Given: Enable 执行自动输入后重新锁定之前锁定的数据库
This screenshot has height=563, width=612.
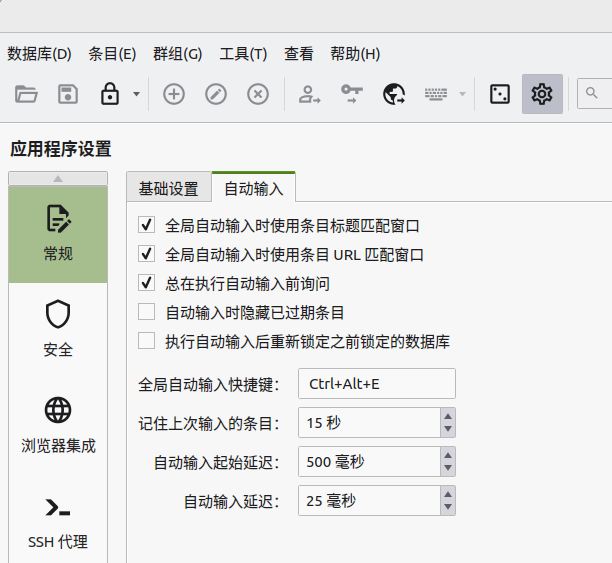Looking at the screenshot, I should tap(146, 341).
